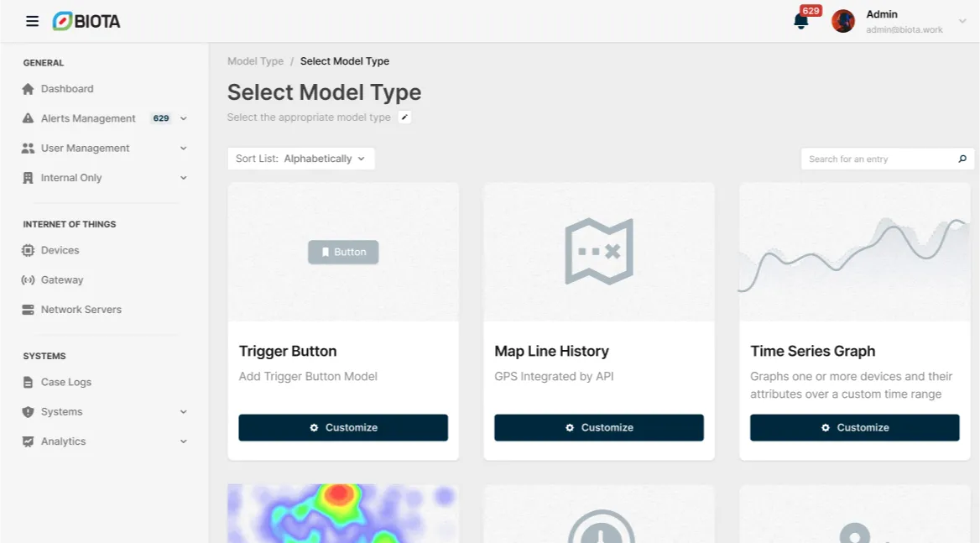Click the Gateway signal icon
980x543 pixels.
pyautogui.click(x=28, y=280)
